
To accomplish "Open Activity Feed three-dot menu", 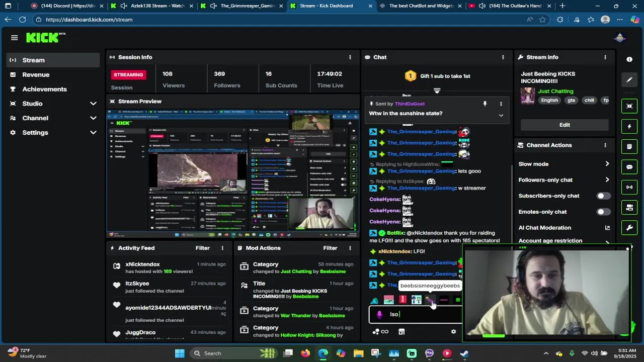I will pos(222,248).
